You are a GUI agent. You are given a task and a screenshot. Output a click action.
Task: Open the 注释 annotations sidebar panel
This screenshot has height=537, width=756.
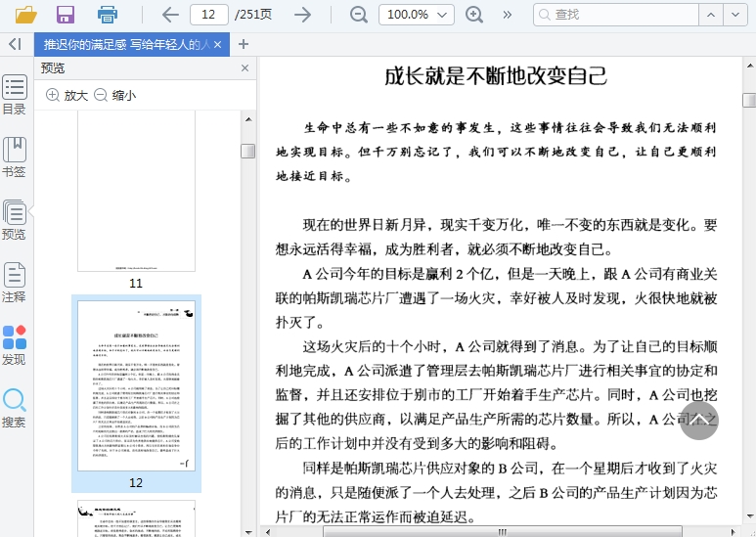click(15, 283)
